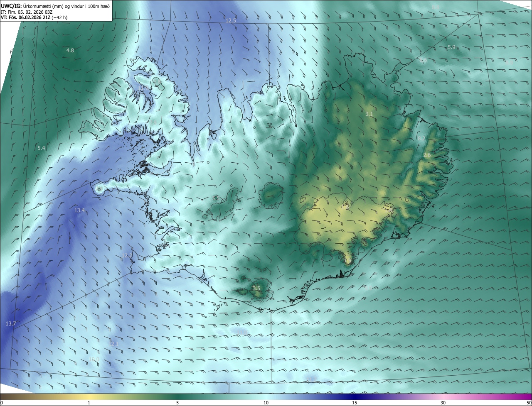Select the "IT: Fim. 05. 02. 2026 03Z" line
Viewport: 532px width, 406px height.
[27, 12]
